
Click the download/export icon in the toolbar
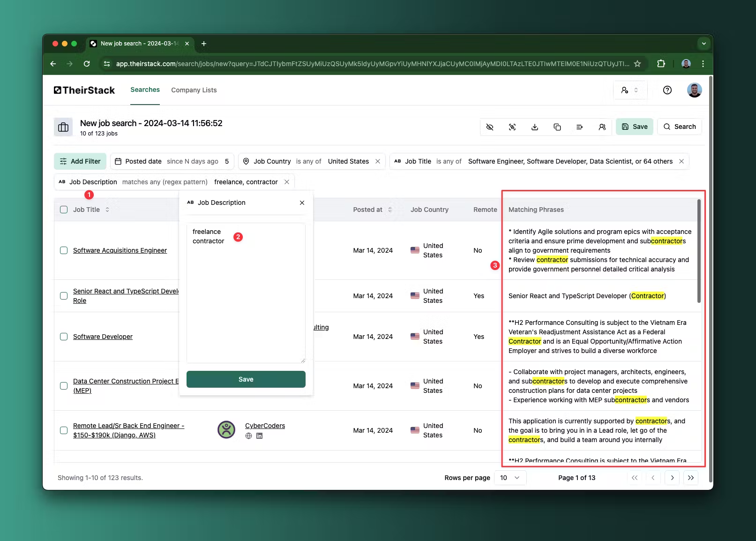click(535, 127)
